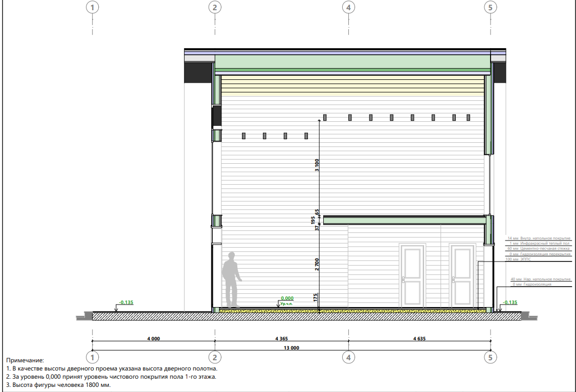This screenshot has height=392, width=576.
Task: Select the 13 000 overall dimension text
Action: pyautogui.click(x=291, y=348)
